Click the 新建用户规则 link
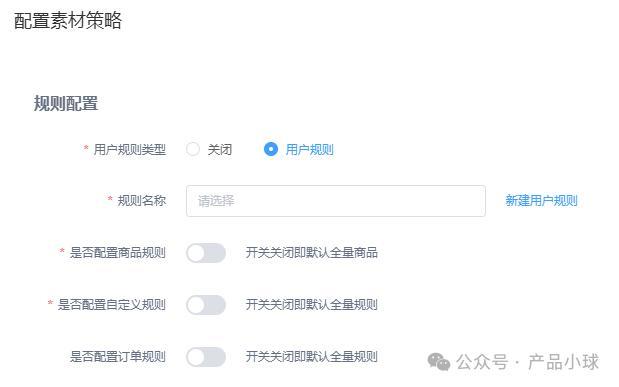This screenshot has width=619, height=387. pos(541,201)
